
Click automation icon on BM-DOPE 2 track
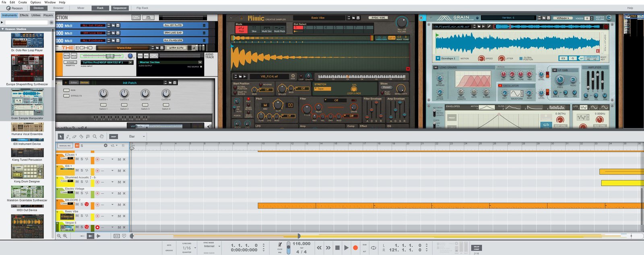[x=87, y=205]
